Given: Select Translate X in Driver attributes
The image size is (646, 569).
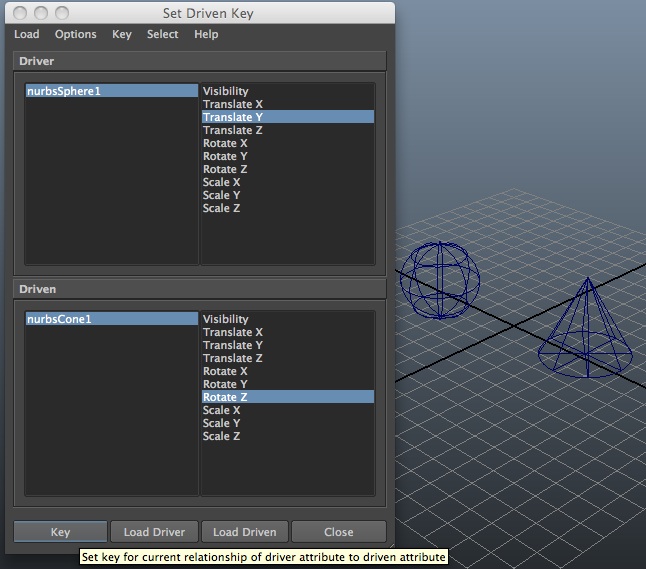Looking at the screenshot, I should (x=288, y=104).
